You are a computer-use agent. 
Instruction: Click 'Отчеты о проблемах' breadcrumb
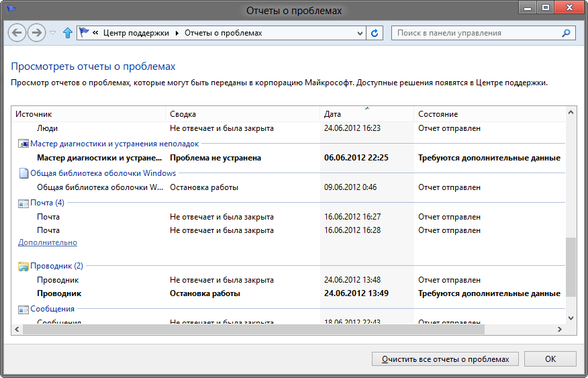pyautogui.click(x=223, y=33)
